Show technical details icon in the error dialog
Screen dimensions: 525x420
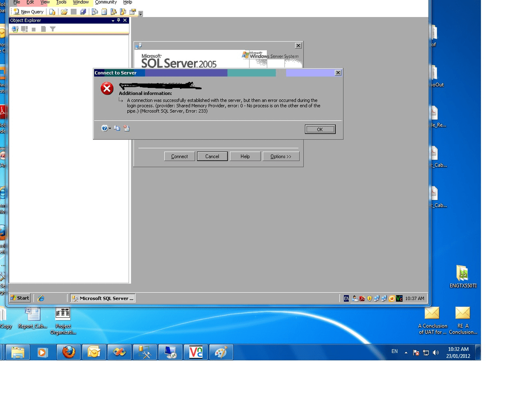pos(126,128)
